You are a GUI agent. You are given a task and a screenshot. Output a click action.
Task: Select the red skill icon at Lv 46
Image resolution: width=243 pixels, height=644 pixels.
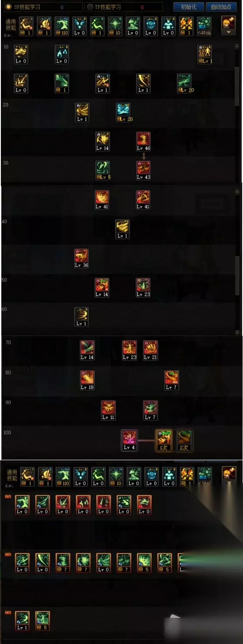pos(143,142)
